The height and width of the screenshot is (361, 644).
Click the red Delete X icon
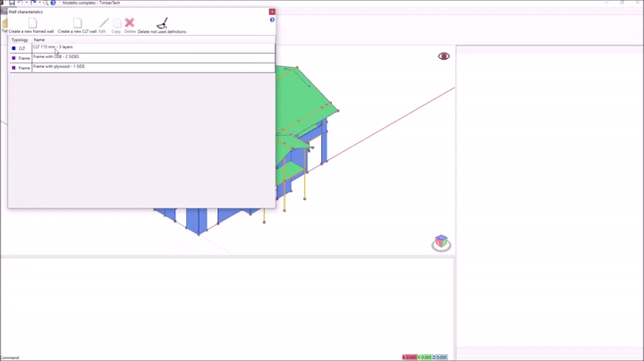point(130,22)
